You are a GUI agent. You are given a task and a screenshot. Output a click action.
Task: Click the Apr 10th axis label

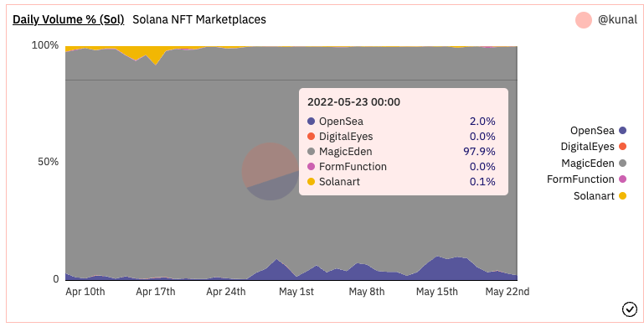pyautogui.click(x=85, y=292)
